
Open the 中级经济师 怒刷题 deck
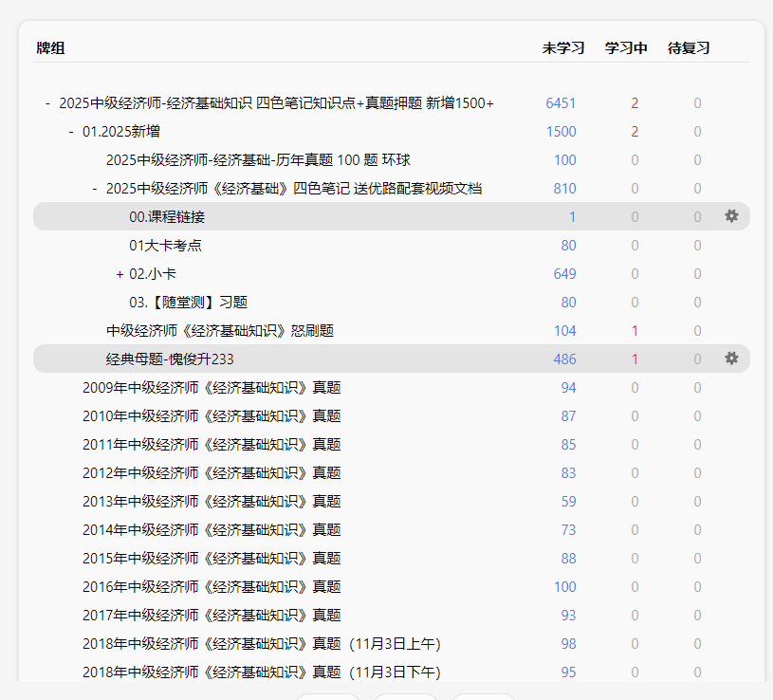(x=219, y=331)
